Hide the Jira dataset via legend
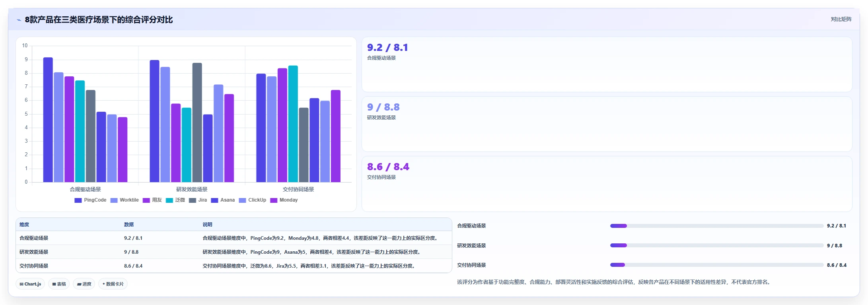The image size is (868, 305). (x=198, y=200)
